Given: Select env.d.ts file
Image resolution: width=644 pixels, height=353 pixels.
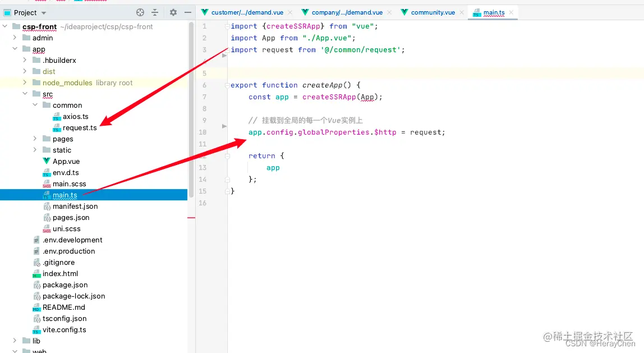Looking at the screenshot, I should [66, 173].
